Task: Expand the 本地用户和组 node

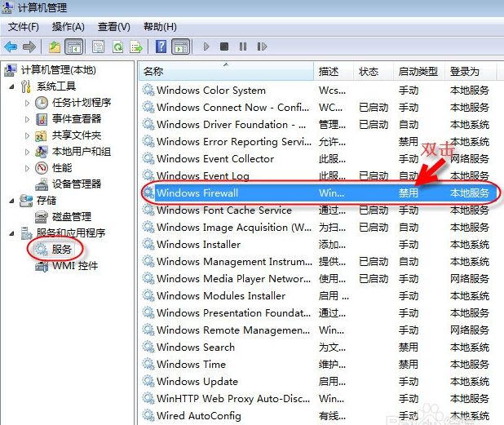Action: coord(28,152)
